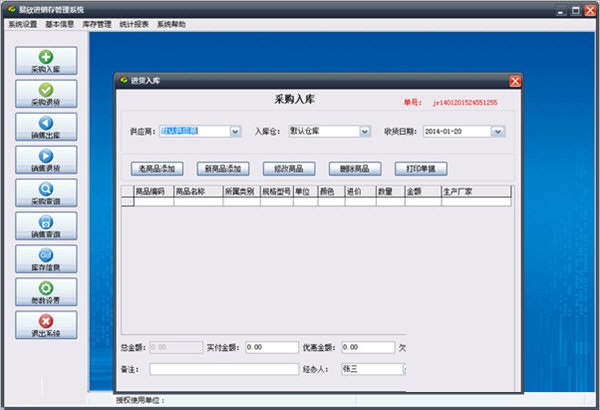Click the 修改商品 button
Viewport: 600px width, 410px height.
pyautogui.click(x=289, y=169)
